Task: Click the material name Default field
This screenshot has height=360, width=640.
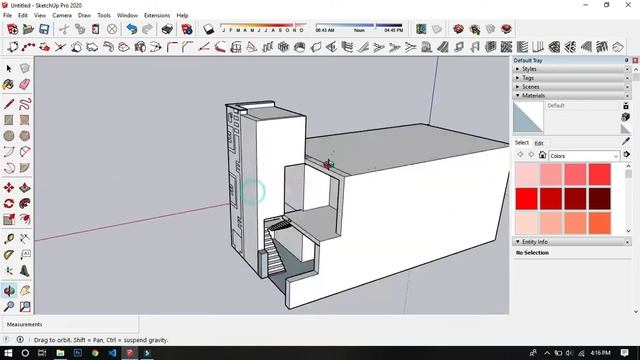Action: click(582, 105)
